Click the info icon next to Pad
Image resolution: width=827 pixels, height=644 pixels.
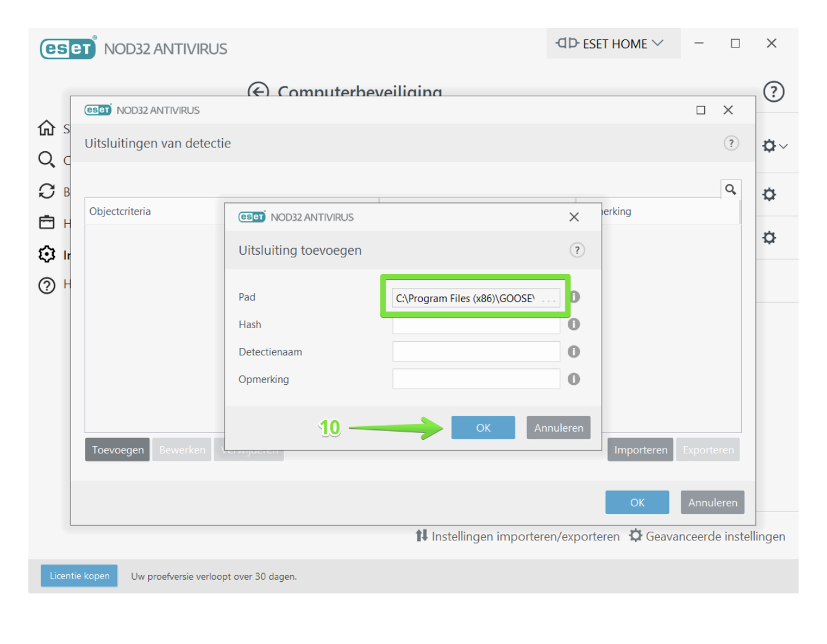pos(575,297)
